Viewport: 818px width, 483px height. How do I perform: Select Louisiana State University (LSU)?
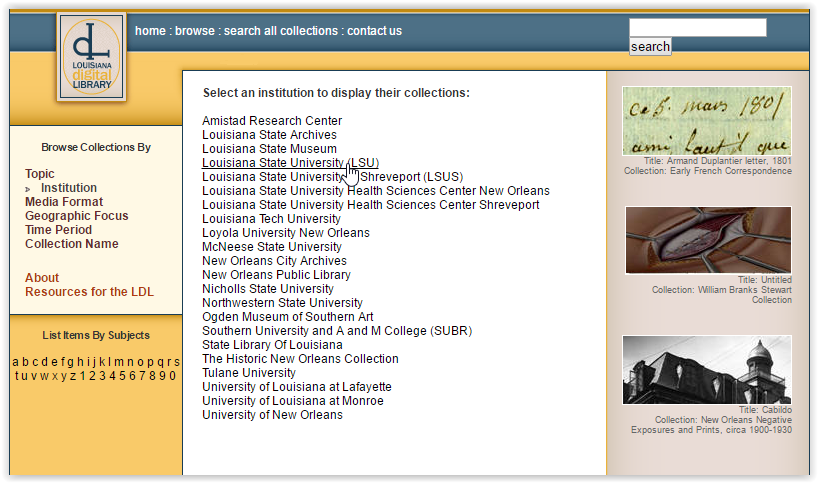pyautogui.click(x=291, y=163)
